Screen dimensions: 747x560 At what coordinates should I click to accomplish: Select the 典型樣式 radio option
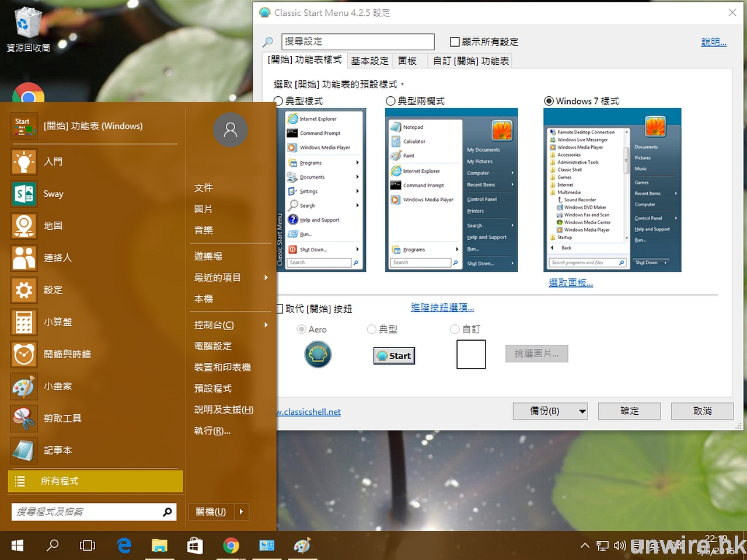[278, 101]
